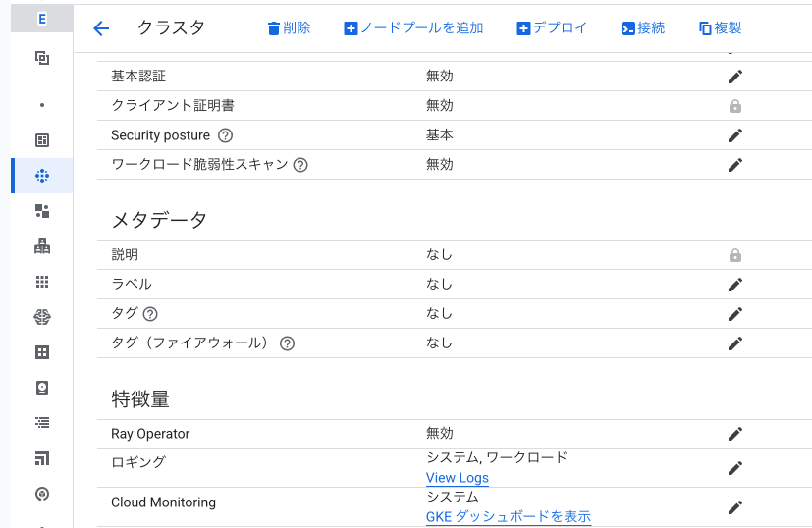Edit the ラベル metadata row
This screenshot has width=812, height=528.
[734, 285]
